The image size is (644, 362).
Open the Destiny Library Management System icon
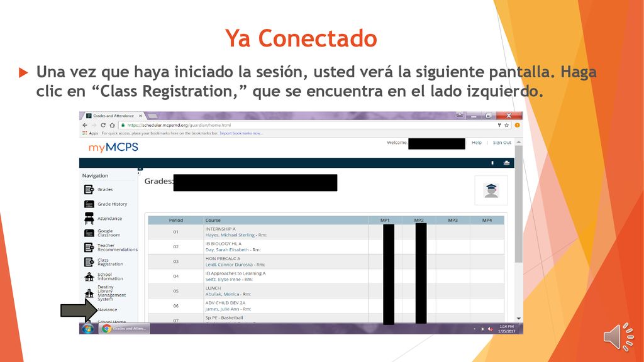[x=89, y=293]
